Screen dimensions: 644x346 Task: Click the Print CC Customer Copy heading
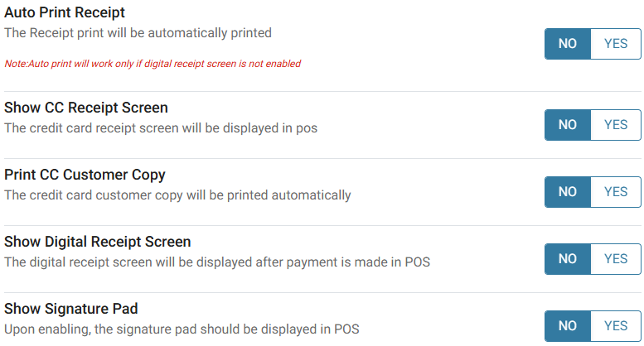pos(85,175)
